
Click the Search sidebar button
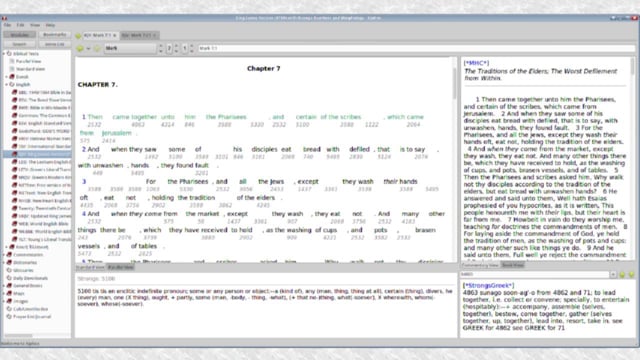pos(20,44)
